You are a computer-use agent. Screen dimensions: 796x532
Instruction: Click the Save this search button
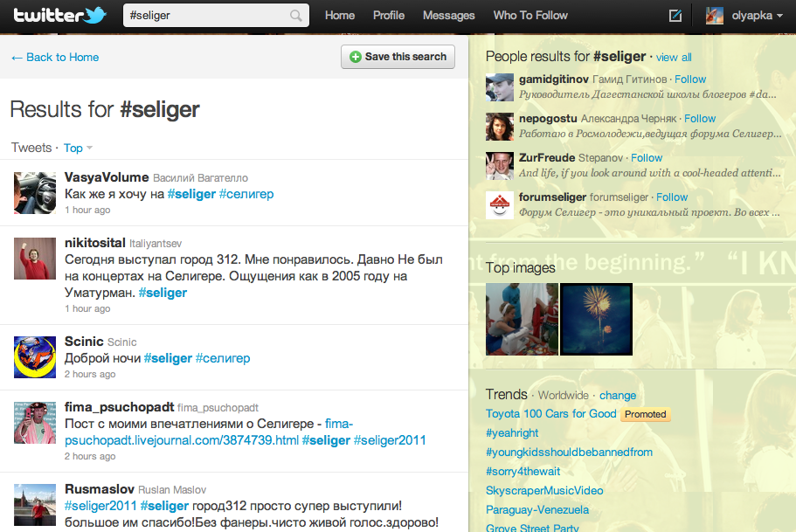pos(398,57)
